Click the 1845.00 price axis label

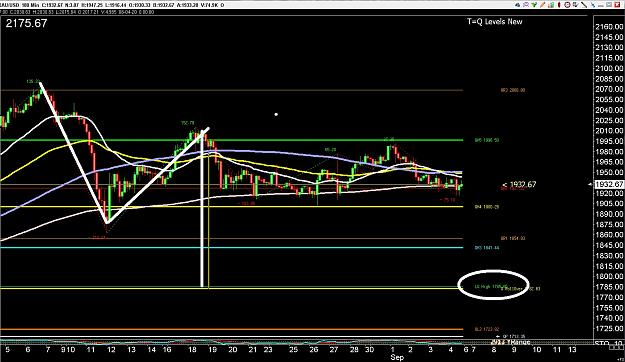609,245
